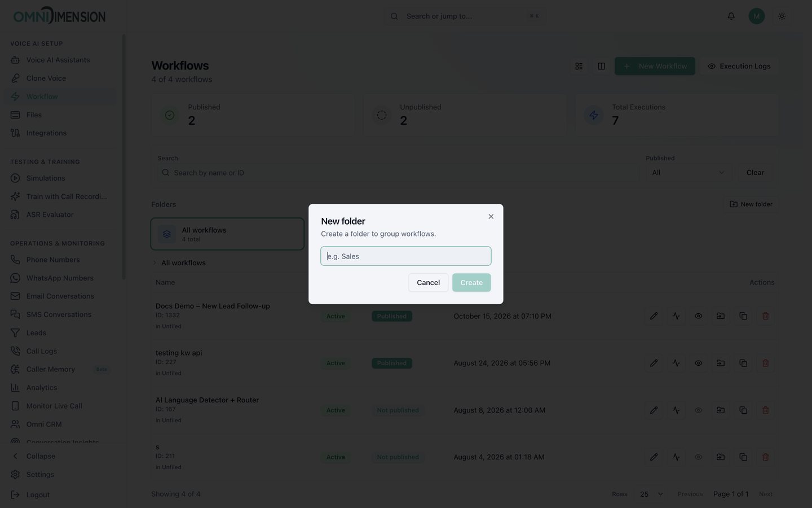Click the folder name input field
Screen dimensions: 812x508
click(406, 256)
